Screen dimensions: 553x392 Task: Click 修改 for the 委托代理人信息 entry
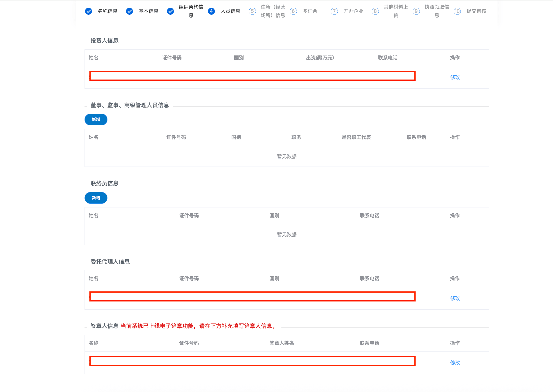[455, 298]
